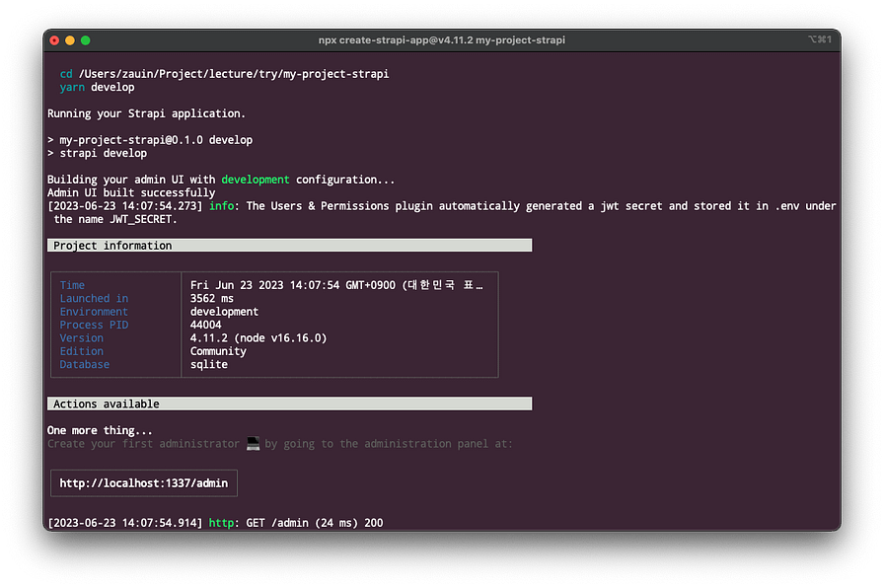Viewport: 884px width, 588px height.
Task: Click the line '> my-project-strapi@0.1.0 develop'
Action: [x=150, y=140]
